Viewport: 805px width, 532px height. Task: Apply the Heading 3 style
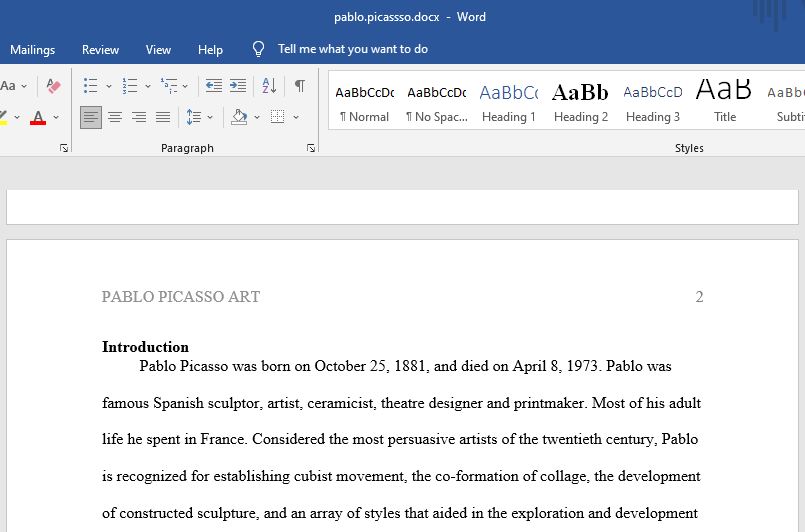coord(653,103)
